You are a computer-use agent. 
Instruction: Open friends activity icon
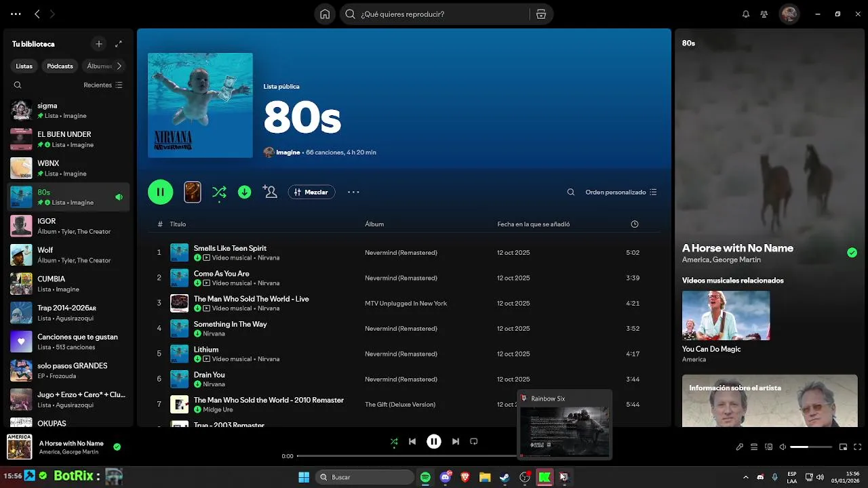tap(764, 14)
